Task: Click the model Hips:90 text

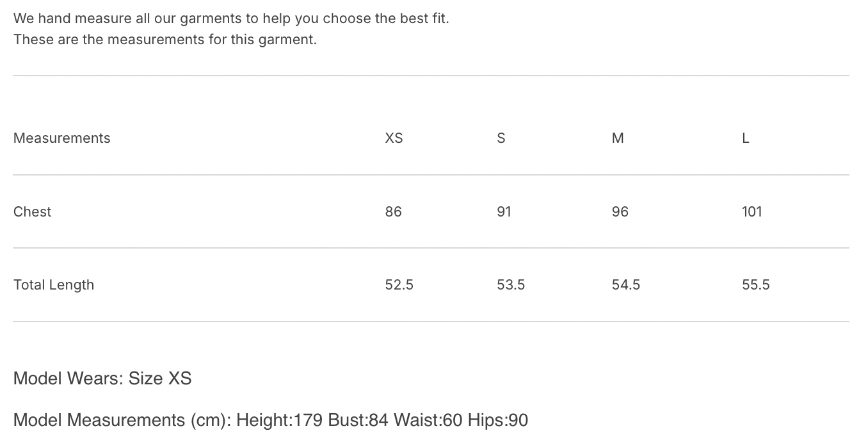Action: click(x=497, y=420)
